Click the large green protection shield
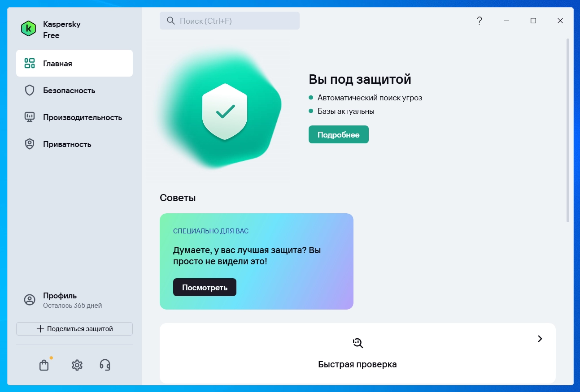This screenshot has height=392, width=580. 225,112
